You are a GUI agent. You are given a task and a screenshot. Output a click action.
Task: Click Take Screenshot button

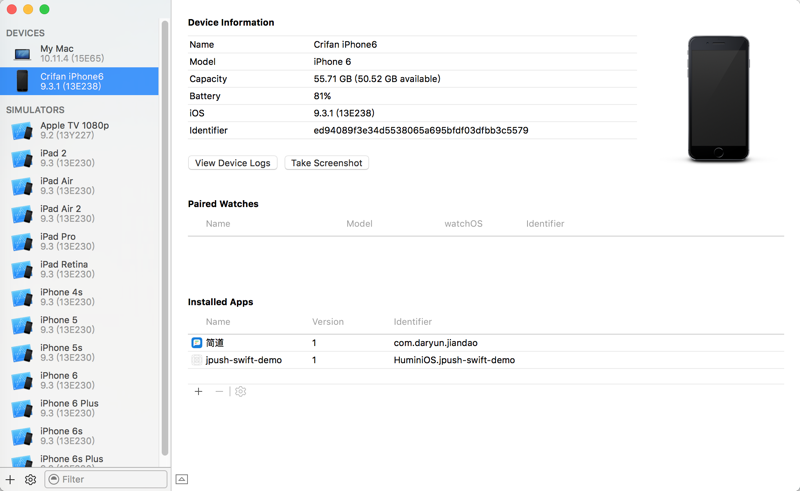(x=327, y=163)
